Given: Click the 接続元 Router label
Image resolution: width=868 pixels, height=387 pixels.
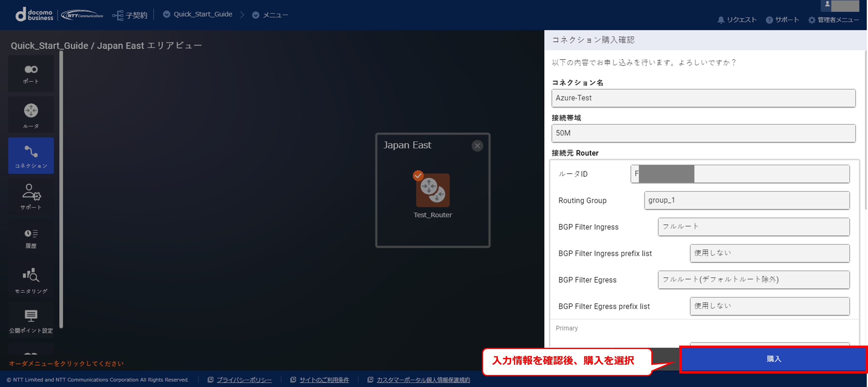Looking at the screenshot, I should tap(575, 153).
